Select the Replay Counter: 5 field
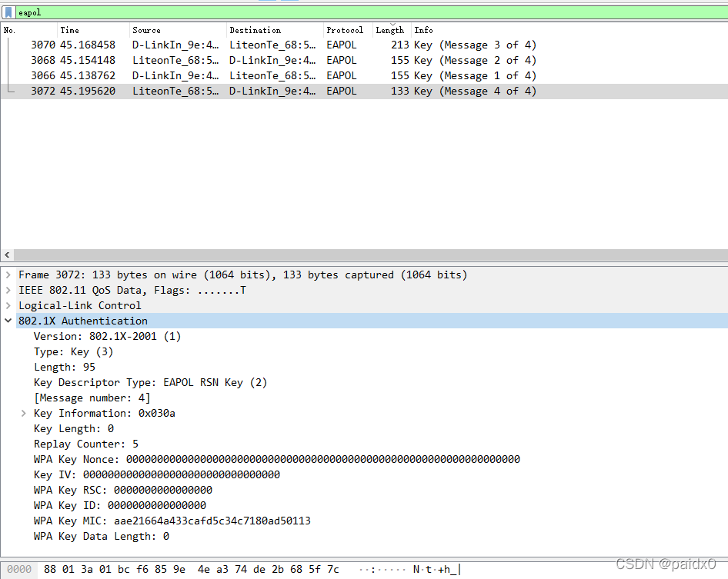 point(86,444)
